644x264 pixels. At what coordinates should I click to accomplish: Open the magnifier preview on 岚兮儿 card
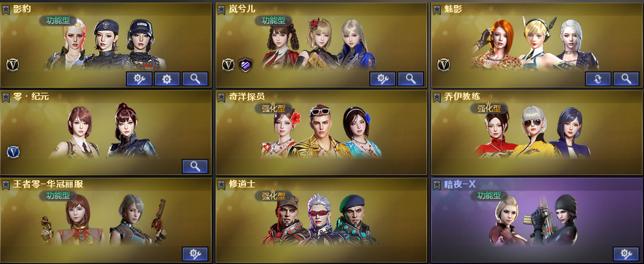click(410, 79)
